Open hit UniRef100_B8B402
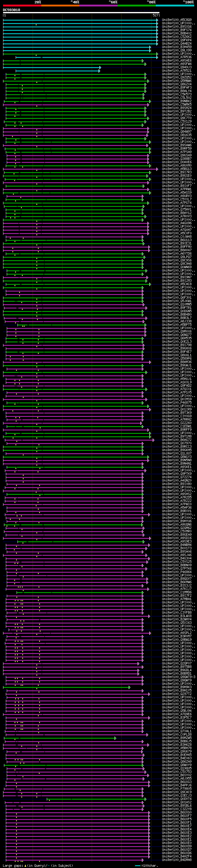The image size is (197, 868). 177,33
